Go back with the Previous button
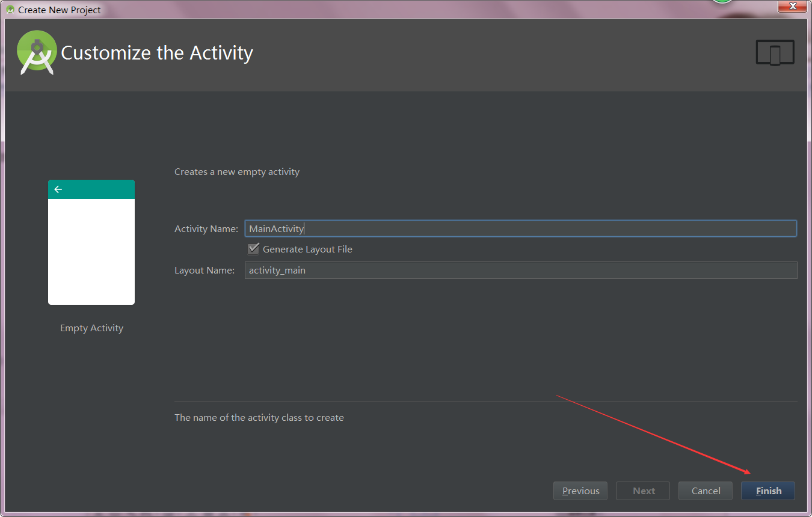Screen dimensions: 812x517 (580, 491)
